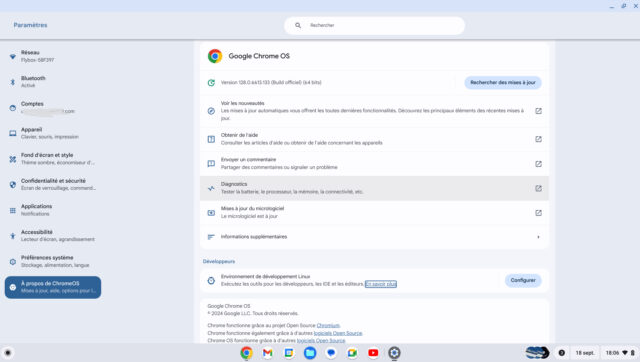
Task: Open the Comptes settings section
Action: coord(53,107)
